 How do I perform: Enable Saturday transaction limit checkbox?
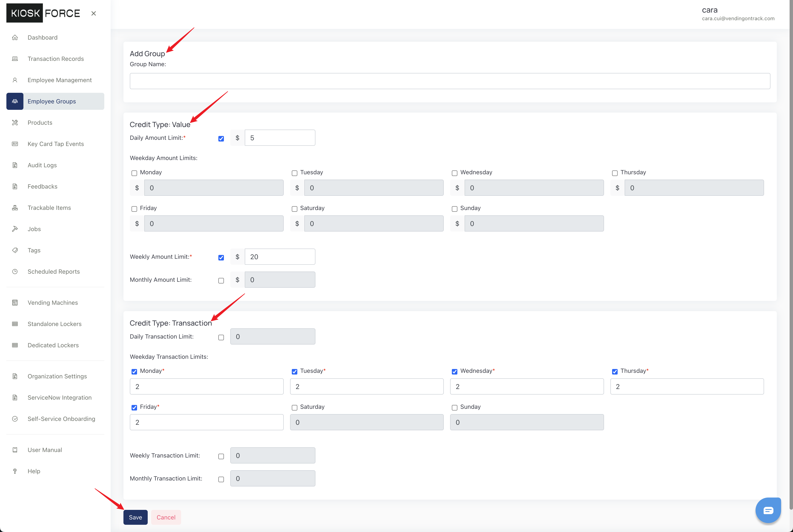(294, 408)
